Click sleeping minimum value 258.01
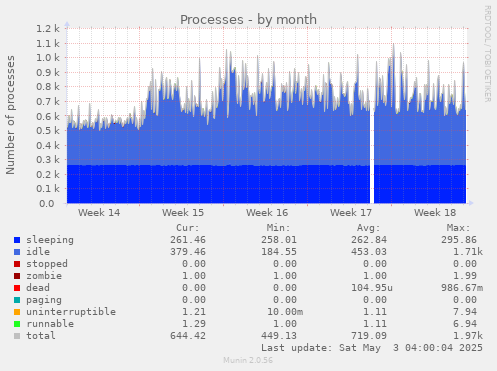Image resolution: width=497 pixels, height=371 pixels. [x=279, y=240]
